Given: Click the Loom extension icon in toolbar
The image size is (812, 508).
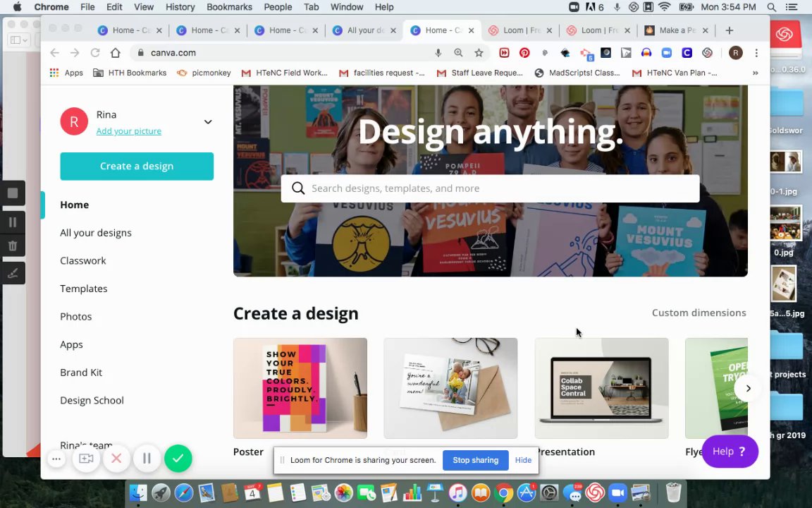Looking at the screenshot, I should (708, 53).
